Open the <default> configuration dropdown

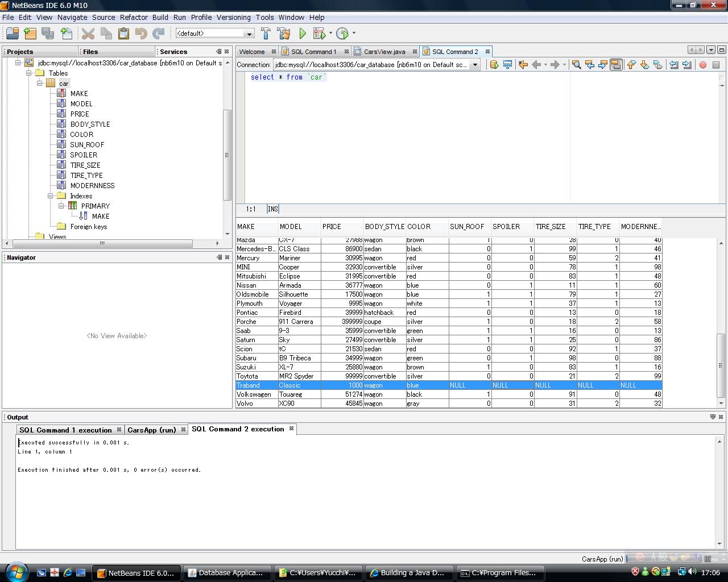pyautogui.click(x=249, y=34)
